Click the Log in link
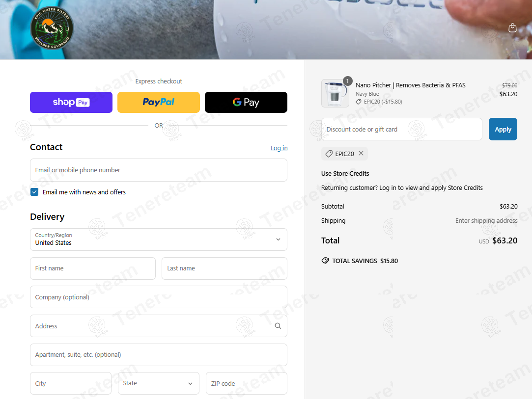Viewport: 532px width, 399px height. [x=279, y=148]
